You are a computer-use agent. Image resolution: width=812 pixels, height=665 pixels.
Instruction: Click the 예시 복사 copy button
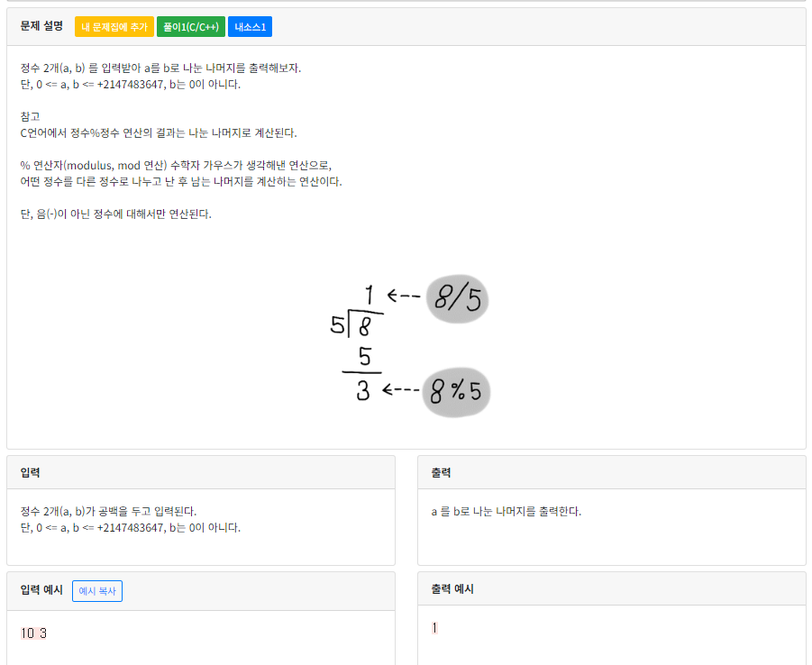click(96, 591)
